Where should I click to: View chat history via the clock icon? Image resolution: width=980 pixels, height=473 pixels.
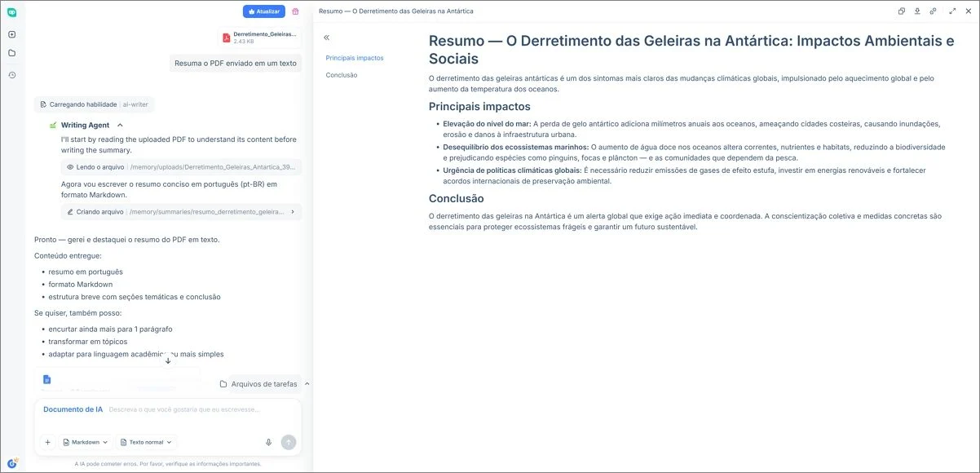pos(12,74)
